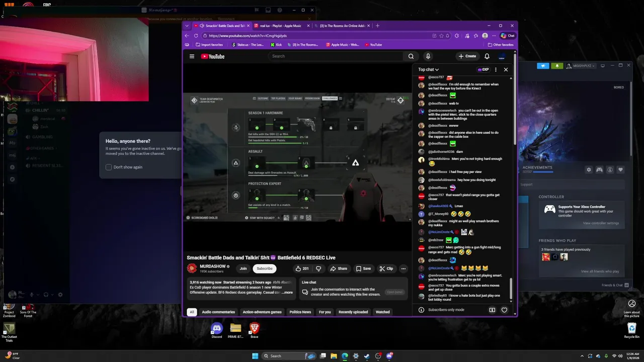The height and width of the screenshot is (362, 644).
Task: Open browser settings and more ellipsis
Action: pos(494,36)
